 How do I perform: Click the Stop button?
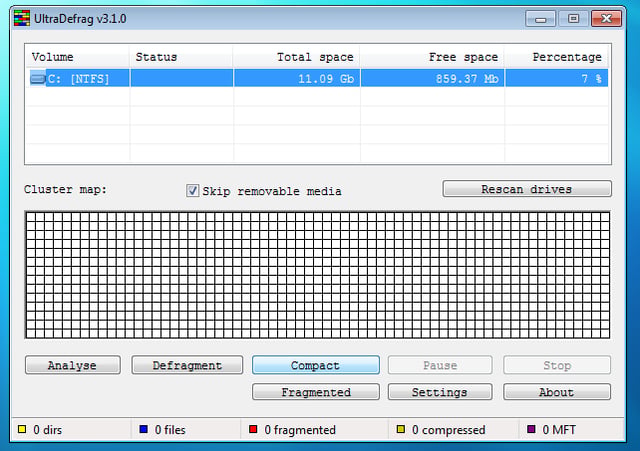pos(557,365)
